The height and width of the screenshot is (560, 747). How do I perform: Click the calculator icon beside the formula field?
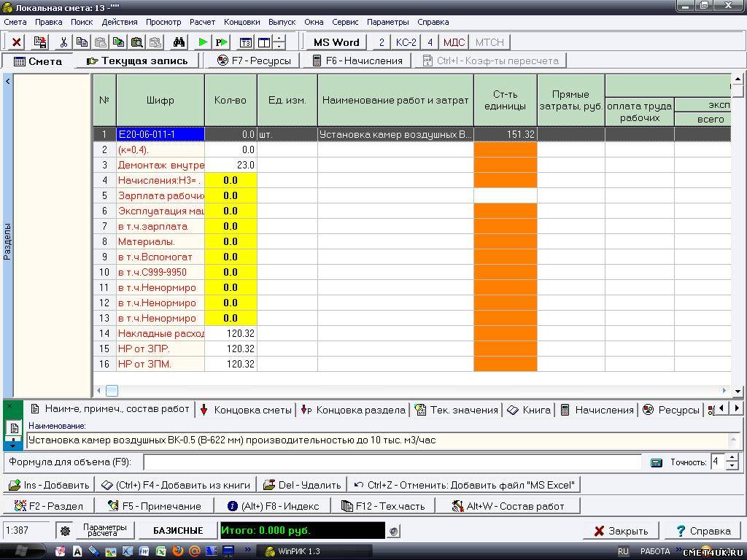[657, 462]
